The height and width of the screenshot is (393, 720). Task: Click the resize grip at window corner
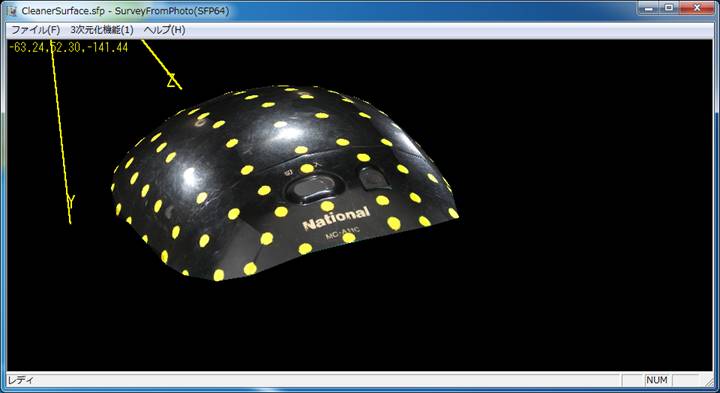pos(710,381)
